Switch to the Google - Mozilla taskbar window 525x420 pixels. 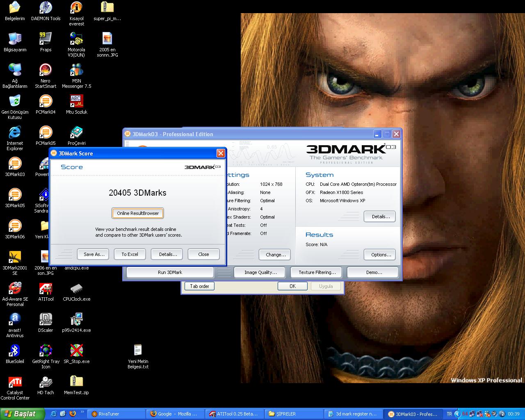click(176, 414)
